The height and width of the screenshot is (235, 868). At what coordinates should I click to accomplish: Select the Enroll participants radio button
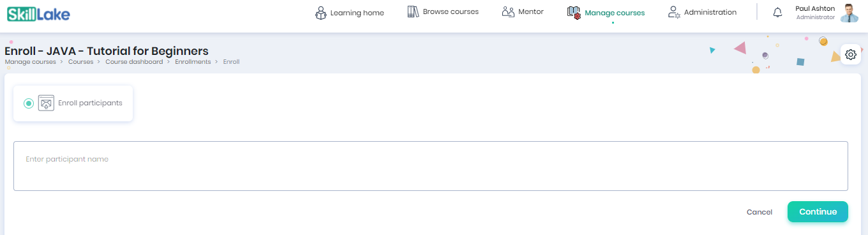[x=29, y=103]
